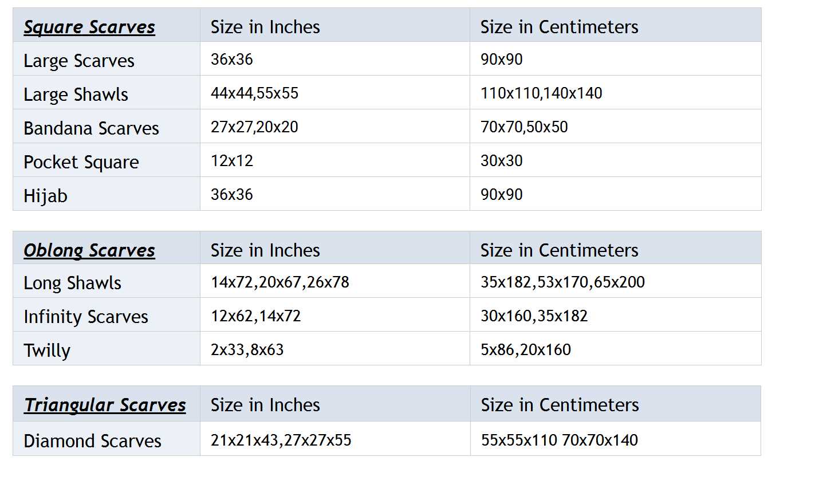Click the Diamond Scarves row label

92,441
